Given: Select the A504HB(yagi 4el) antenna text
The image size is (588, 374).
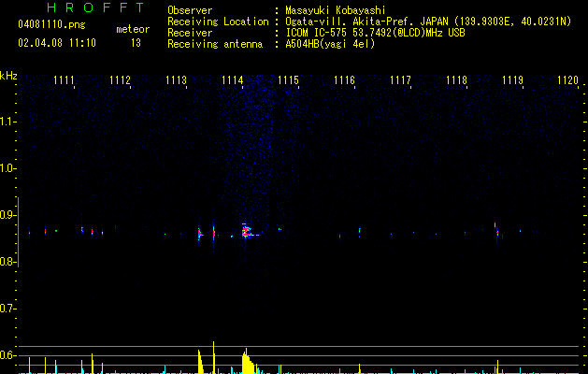Looking at the screenshot, I should coord(330,44).
